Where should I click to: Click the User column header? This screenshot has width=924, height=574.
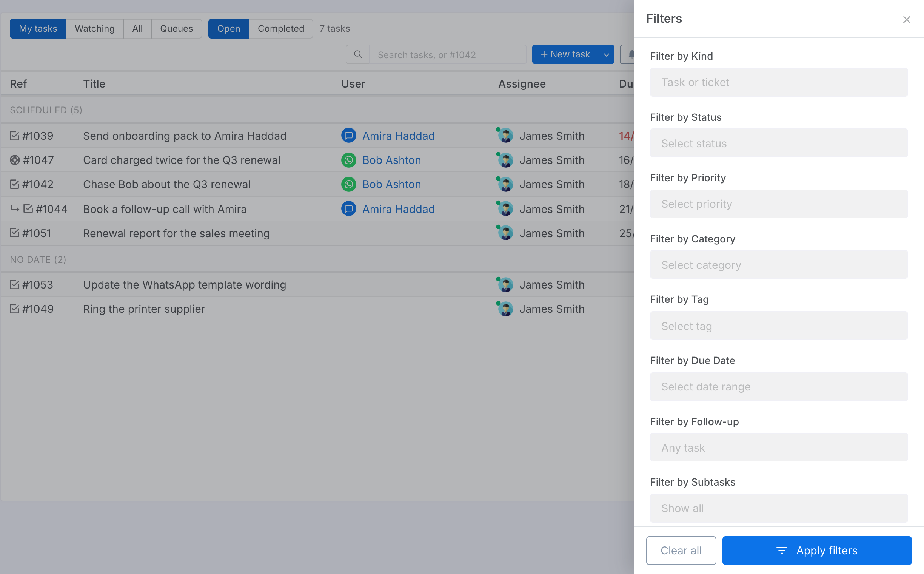point(353,83)
